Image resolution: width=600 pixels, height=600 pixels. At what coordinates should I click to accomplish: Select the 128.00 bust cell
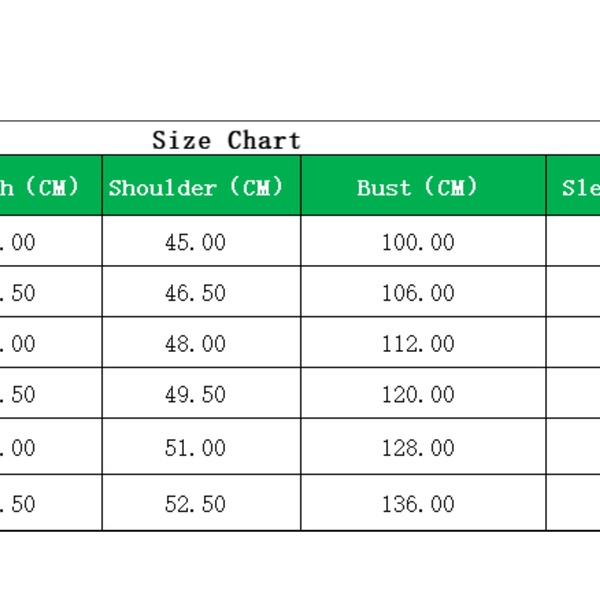pyautogui.click(x=418, y=448)
